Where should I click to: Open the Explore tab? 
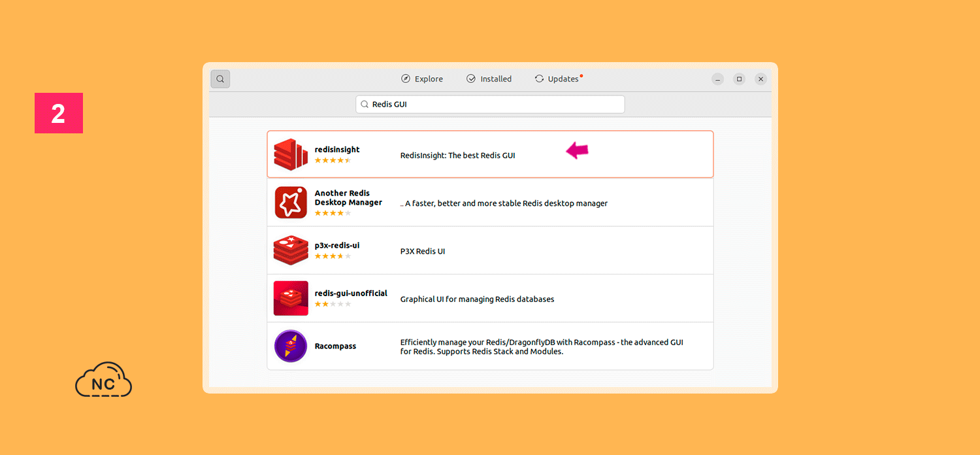click(x=422, y=79)
